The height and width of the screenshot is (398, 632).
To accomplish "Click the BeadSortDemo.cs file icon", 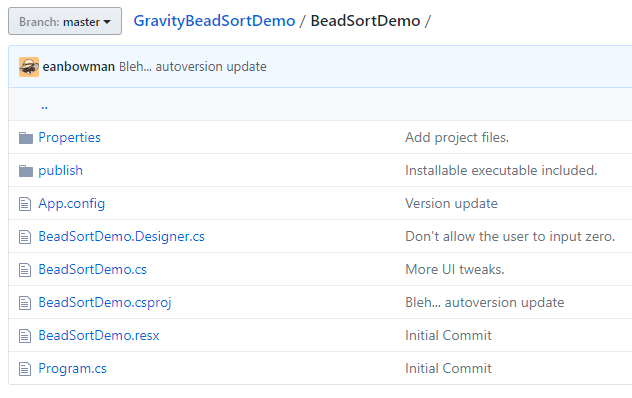I will coord(25,270).
